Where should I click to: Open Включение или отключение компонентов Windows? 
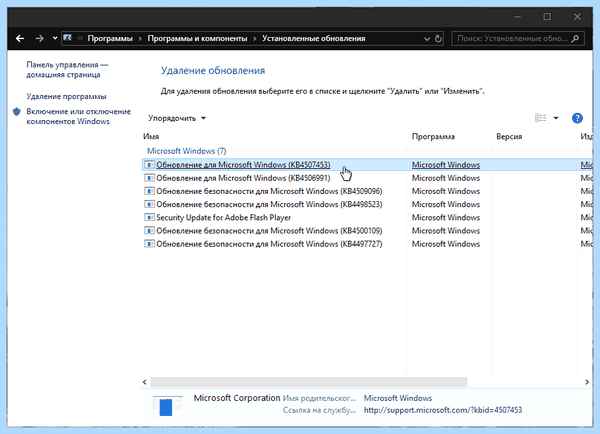[78, 116]
